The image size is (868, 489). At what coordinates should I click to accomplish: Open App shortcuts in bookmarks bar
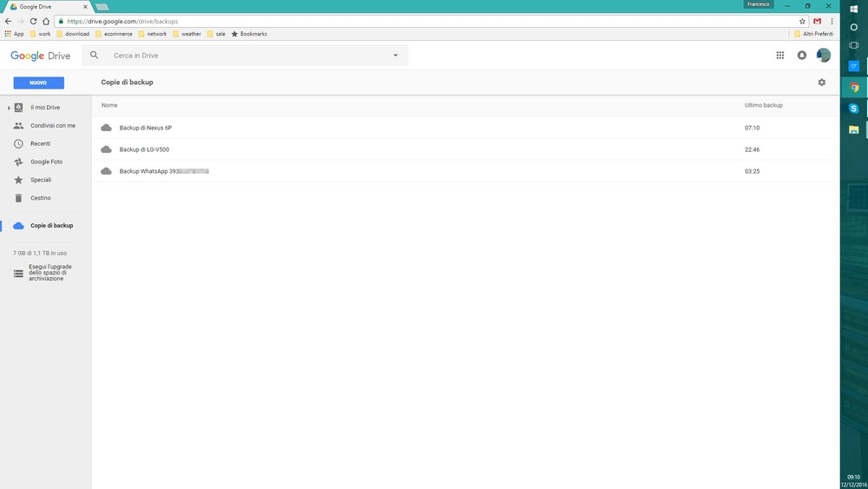click(15, 34)
